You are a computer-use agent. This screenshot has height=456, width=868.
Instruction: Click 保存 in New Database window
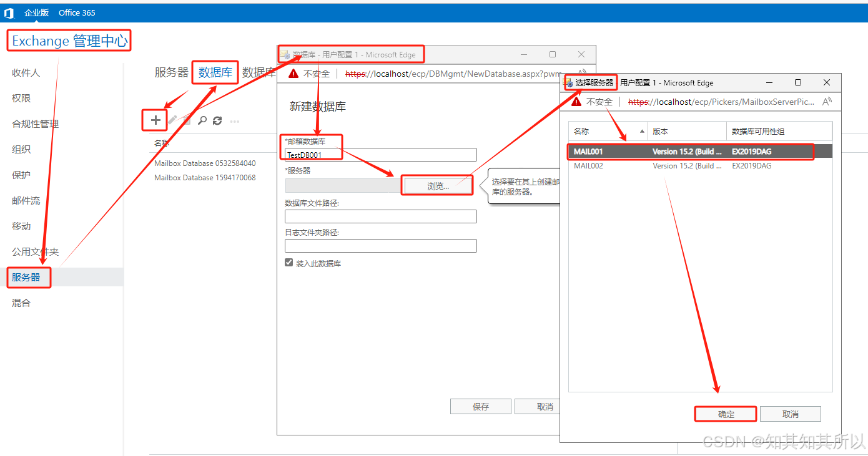point(481,407)
